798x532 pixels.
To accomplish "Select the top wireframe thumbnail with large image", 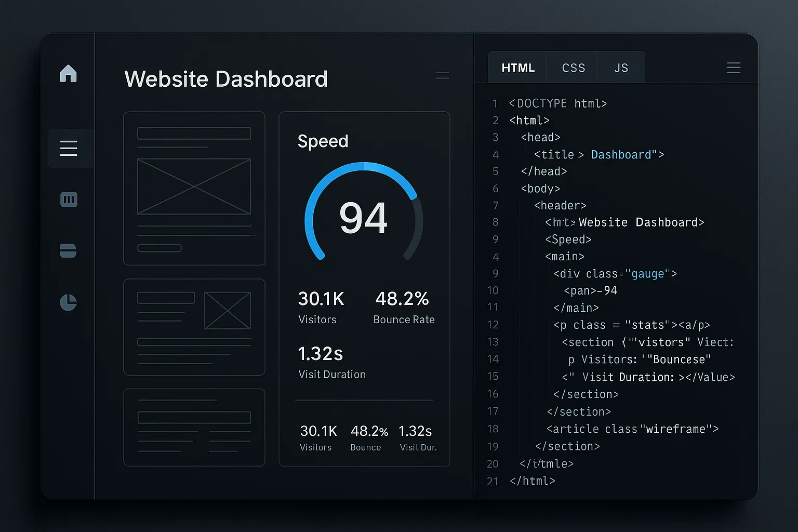I will pyautogui.click(x=194, y=189).
